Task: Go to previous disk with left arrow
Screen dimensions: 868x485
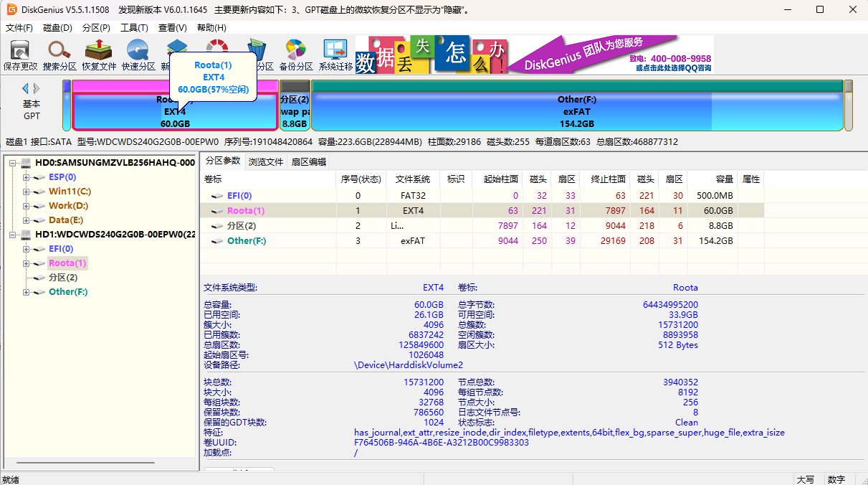Action: (25, 88)
